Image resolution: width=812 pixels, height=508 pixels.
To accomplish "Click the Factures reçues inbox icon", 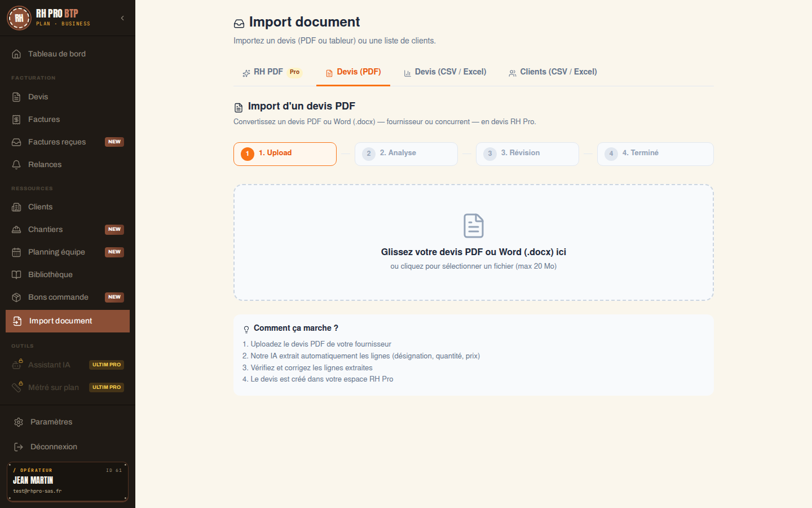I will pyautogui.click(x=16, y=142).
